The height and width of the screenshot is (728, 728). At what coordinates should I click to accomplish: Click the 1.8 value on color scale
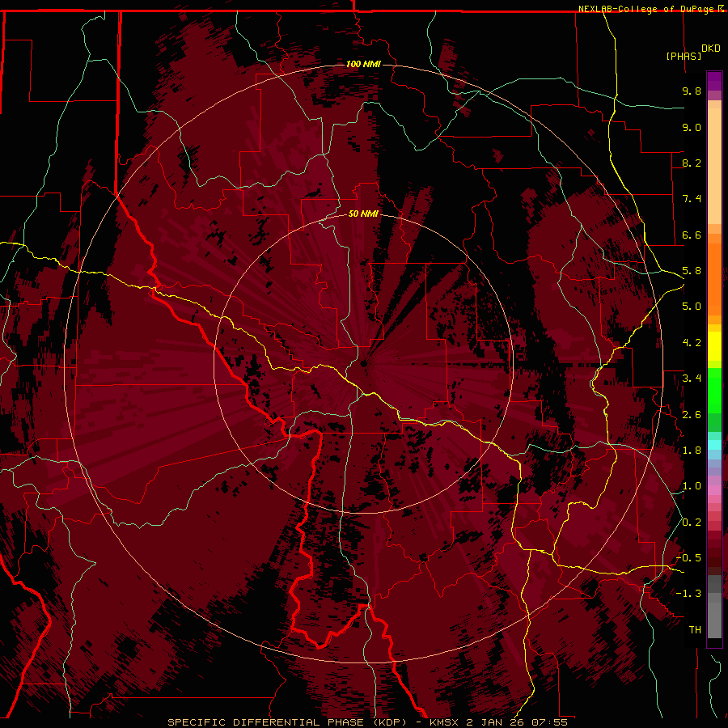pos(692,451)
